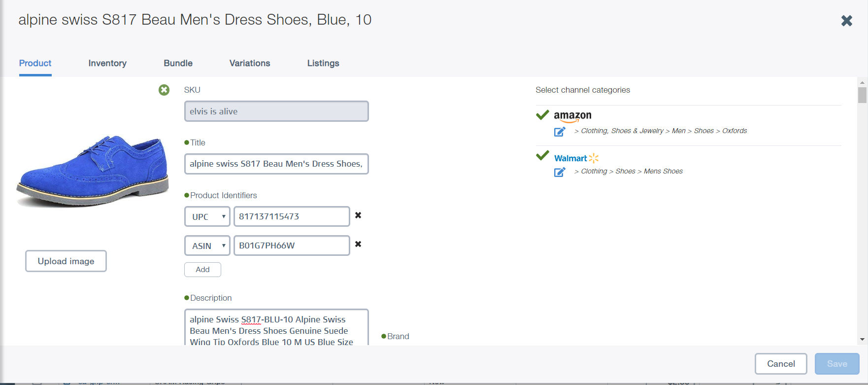Go to the Listings tab
The image size is (868, 385).
pyautogui.click(x=323, y=63)
